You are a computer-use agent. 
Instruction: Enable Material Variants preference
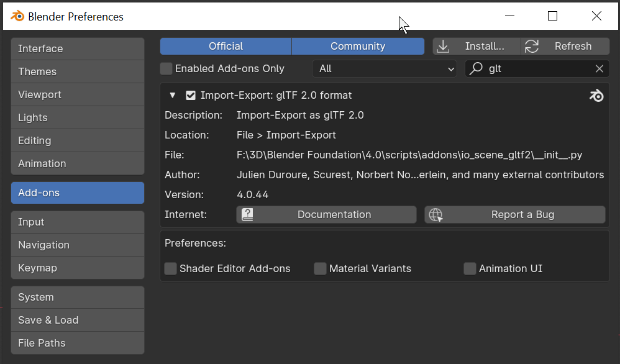[x=320, y=268]
